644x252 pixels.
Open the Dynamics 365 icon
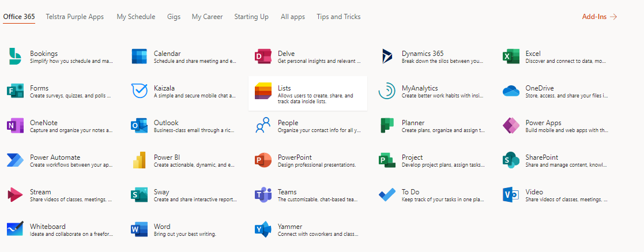point(387,57)
